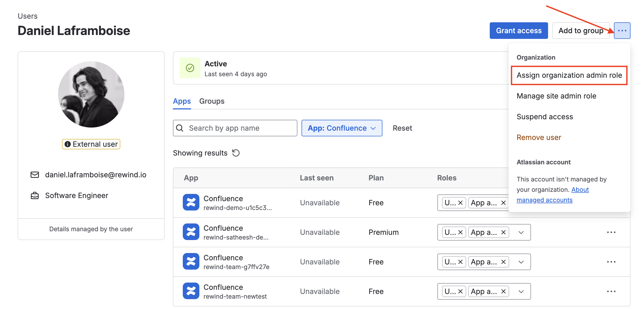The height and width of the screenshot is (309, 644).
Task: Open row actions for rewind-team-newtest Confluence
Action: click(611, 291)
